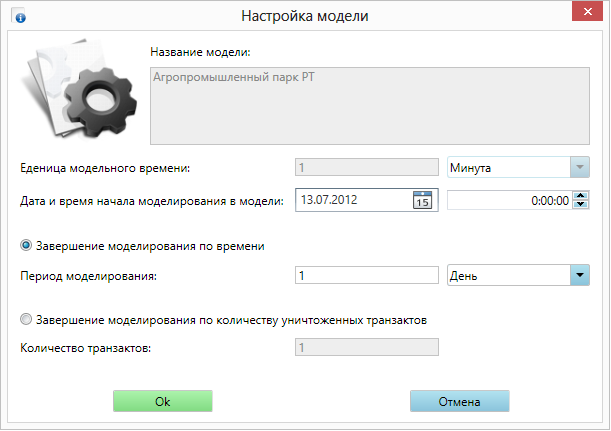Click the 'Отмена' cancel button

point(459,401)
